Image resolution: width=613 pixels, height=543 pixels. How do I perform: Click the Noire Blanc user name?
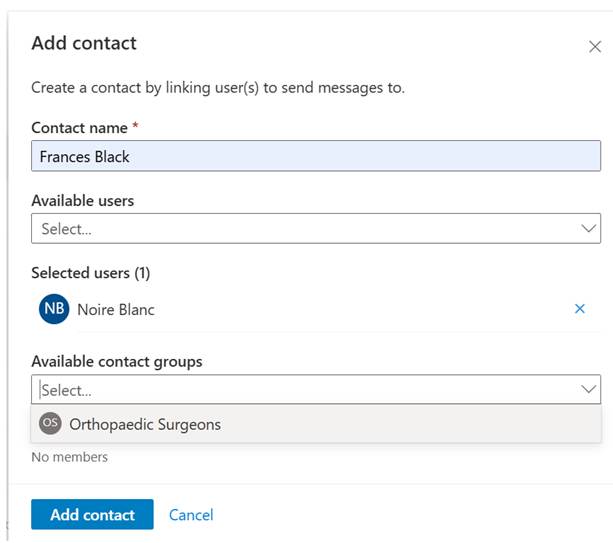tap(116, 310)
